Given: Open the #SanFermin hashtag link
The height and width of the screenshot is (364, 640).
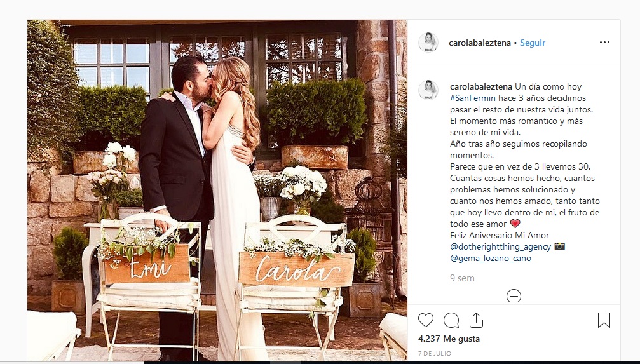Looking at the screenshot, I should click(x=473, y=98).
